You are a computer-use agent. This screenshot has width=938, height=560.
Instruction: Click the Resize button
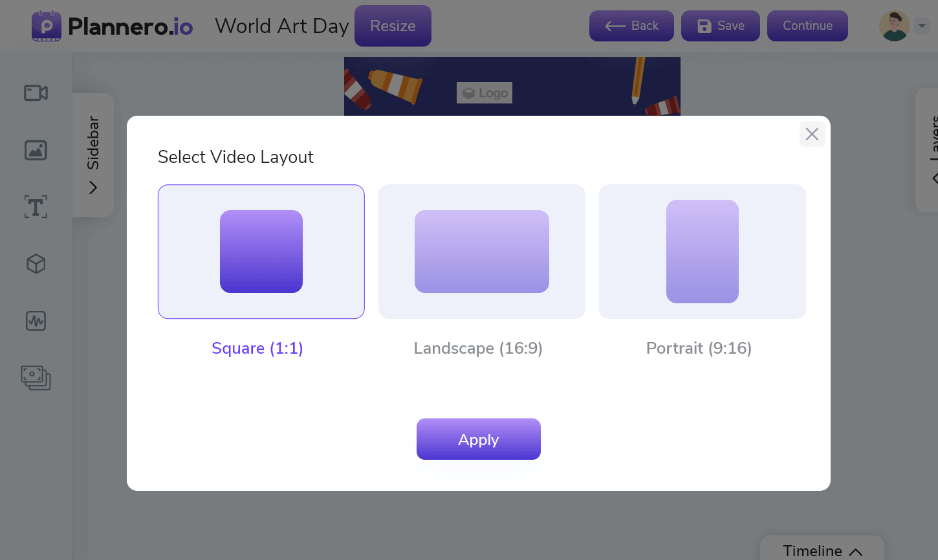coord(393,26)
